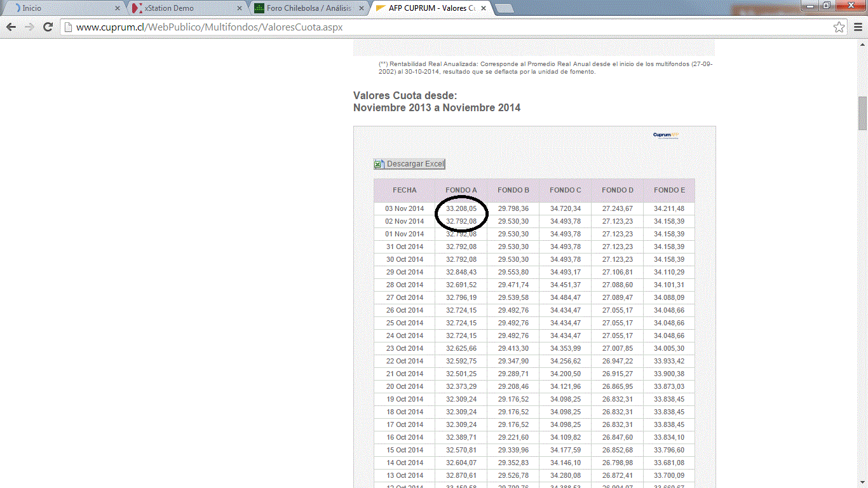Image resolution: width=868 pixels, height=488 pixels.
Task: Select the date 02 Nov 2014
Action: point(404,221)
